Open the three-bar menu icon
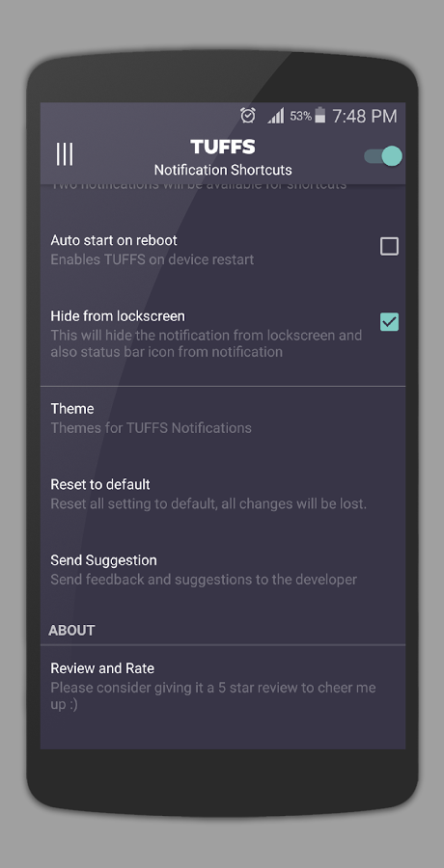This screenshot has width=444, height=868. (65, 154)
